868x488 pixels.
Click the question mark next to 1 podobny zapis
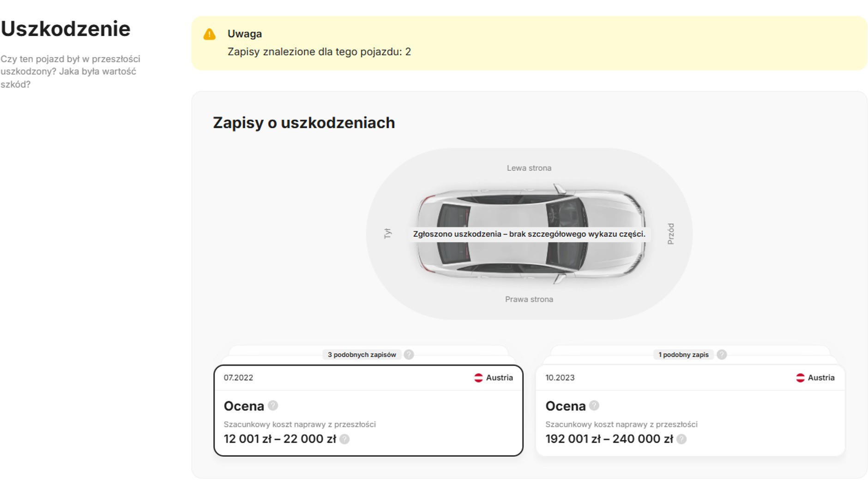(x=722, y=355)
